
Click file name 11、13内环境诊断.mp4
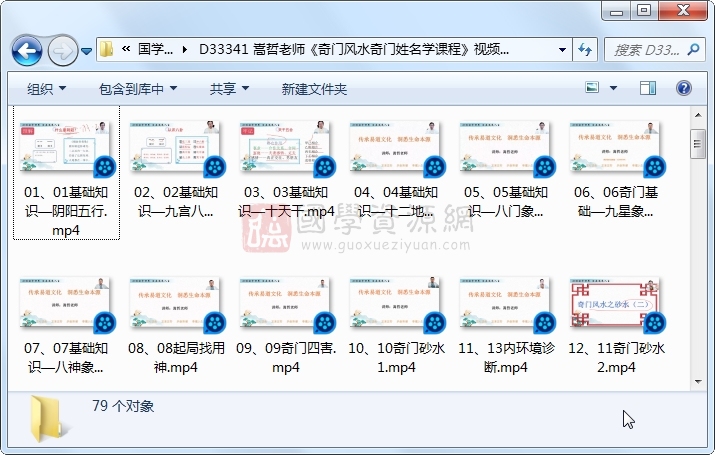tap(506, 357)
